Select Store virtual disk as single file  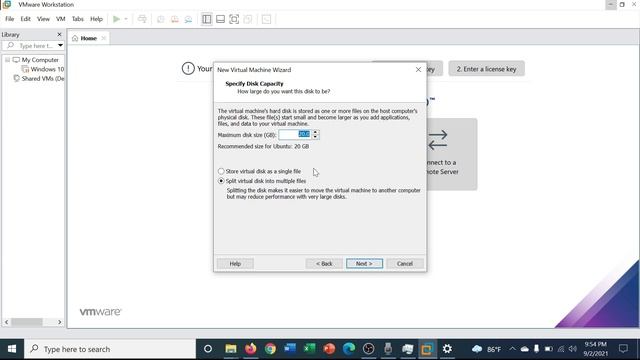coord(260,171)
